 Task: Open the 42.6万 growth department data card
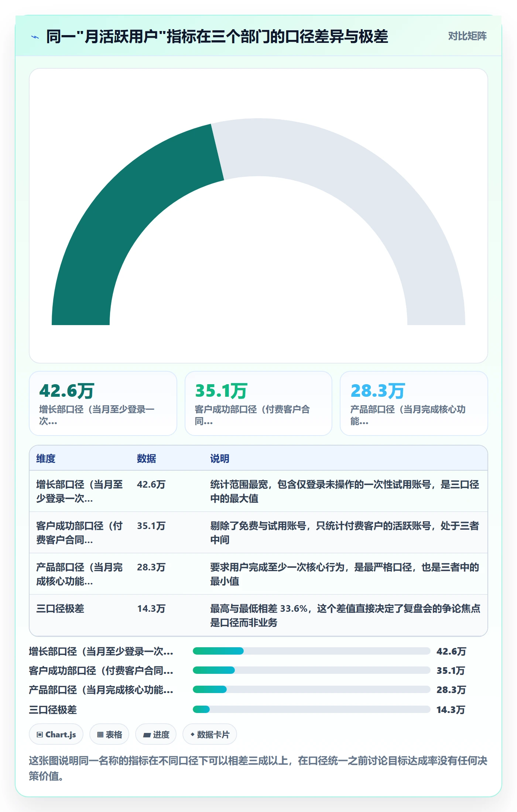pyautogui.click(x=103, y=403)
